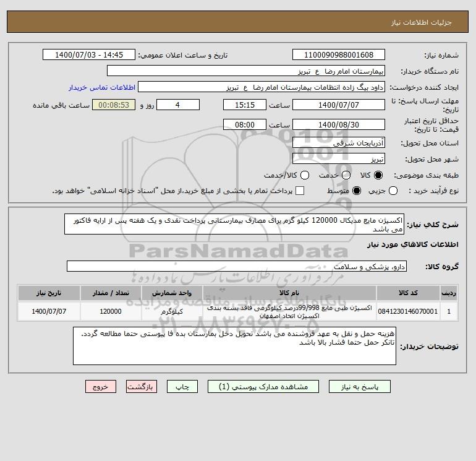476x461 pixels.
Task: Click the quantity cell 120000
Action: pyautogui.click(x=111, y=311)
